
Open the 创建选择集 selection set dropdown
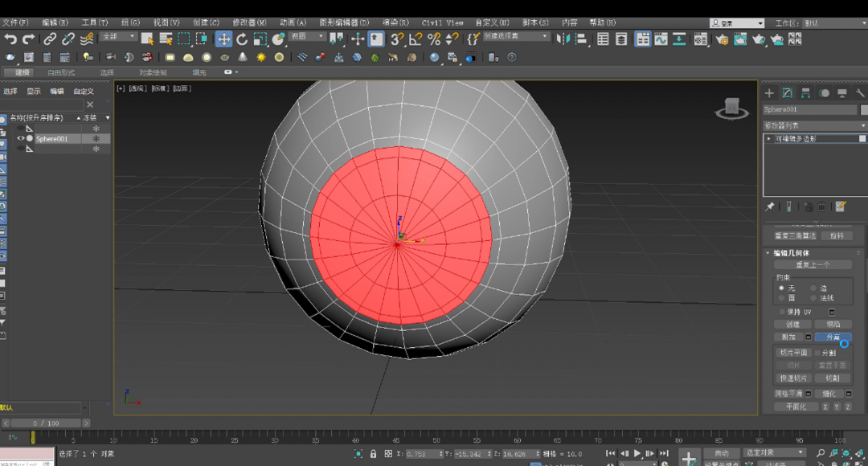pyautogui.click(x=517, y=36)
